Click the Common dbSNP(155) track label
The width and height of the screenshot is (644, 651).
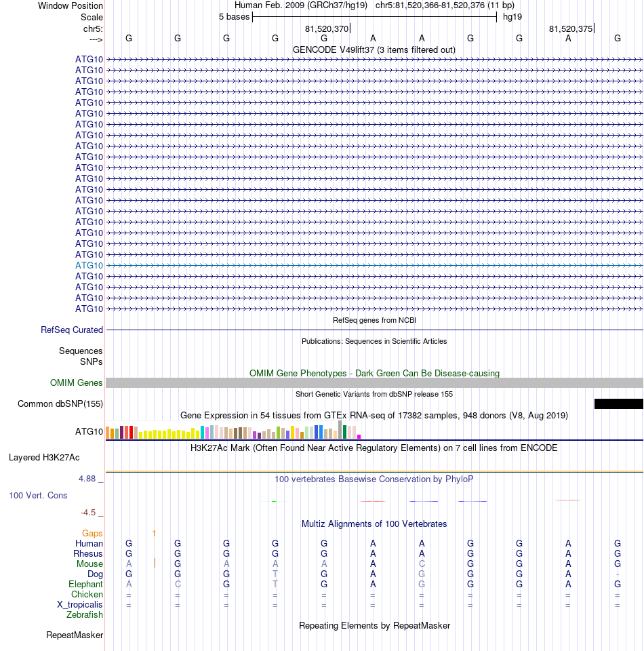point(60,404)
